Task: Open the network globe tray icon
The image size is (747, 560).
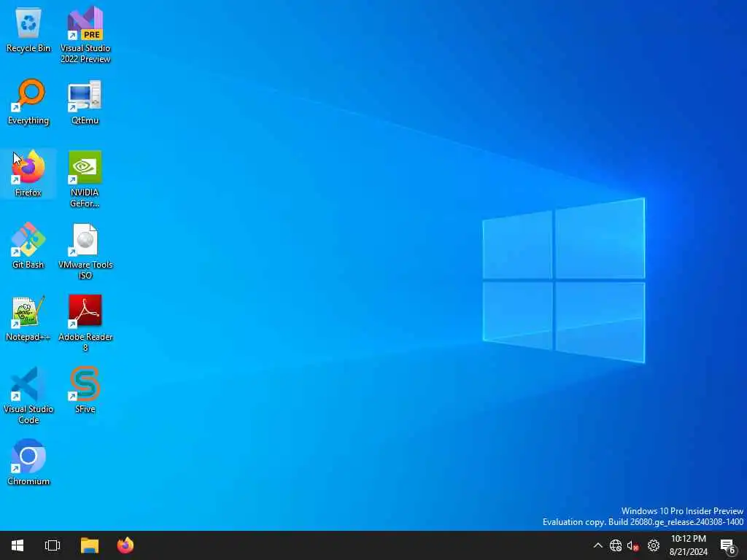Action: 616,545
